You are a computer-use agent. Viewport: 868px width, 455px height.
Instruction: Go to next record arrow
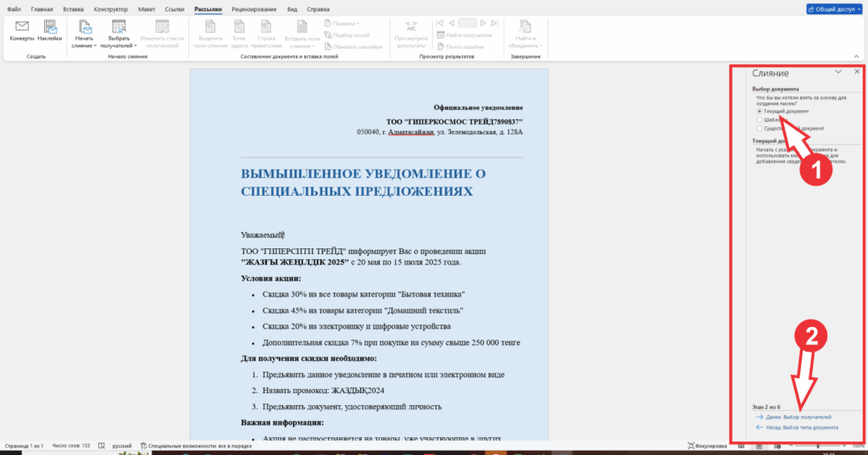point(482,23)
